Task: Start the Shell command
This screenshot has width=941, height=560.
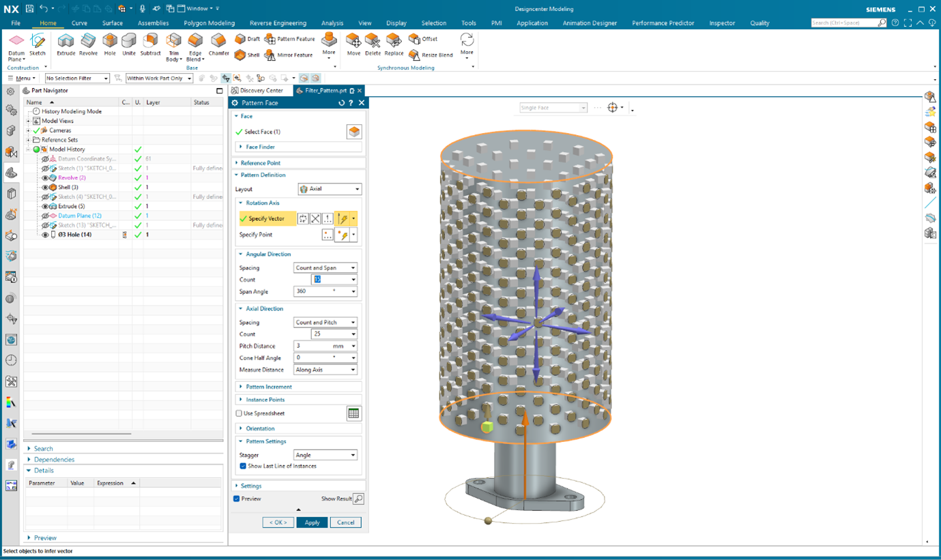Action: (246, 55)
